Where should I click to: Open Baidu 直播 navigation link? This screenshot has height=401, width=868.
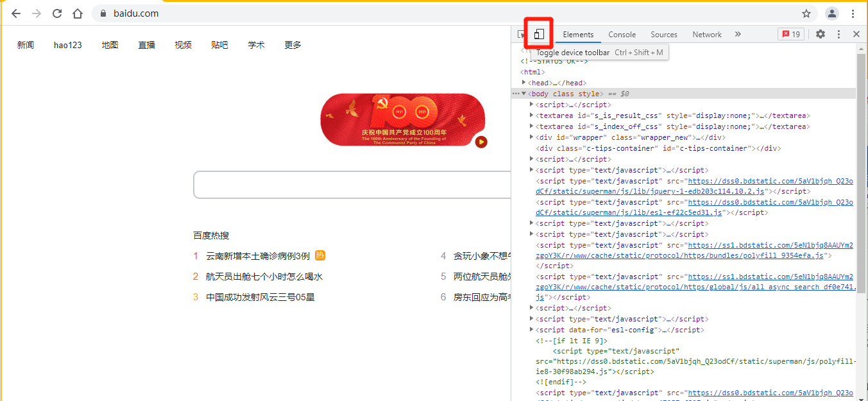[146, 45]
